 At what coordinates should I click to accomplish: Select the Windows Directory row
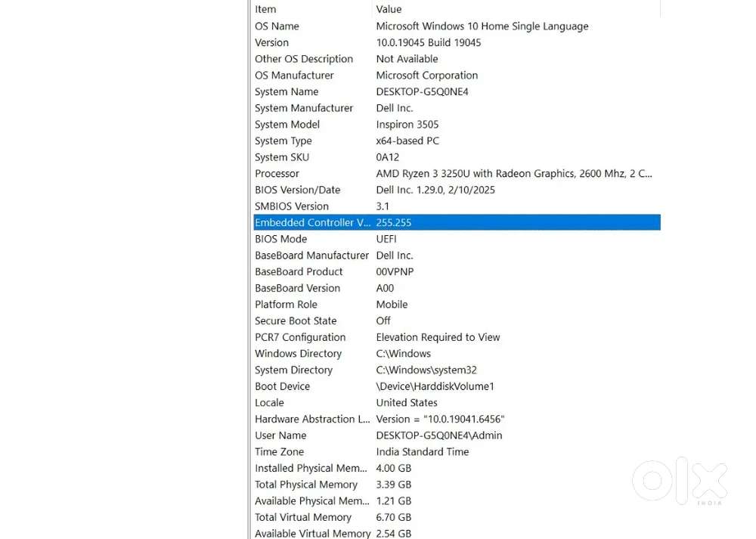pyautogui.click(x=457, y=354)
